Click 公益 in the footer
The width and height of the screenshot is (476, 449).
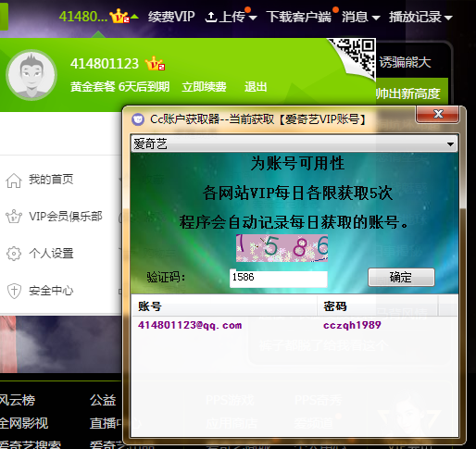(103, 400)
